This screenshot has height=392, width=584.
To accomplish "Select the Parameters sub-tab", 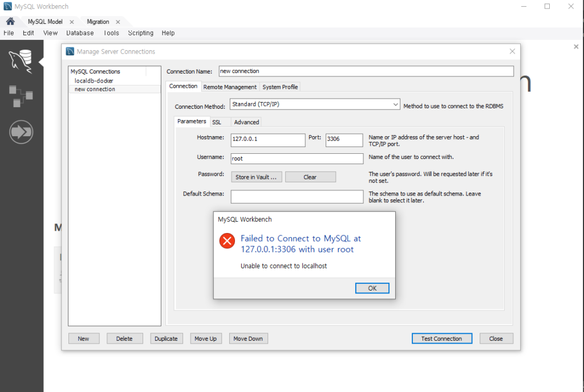I will coord(192,121).
